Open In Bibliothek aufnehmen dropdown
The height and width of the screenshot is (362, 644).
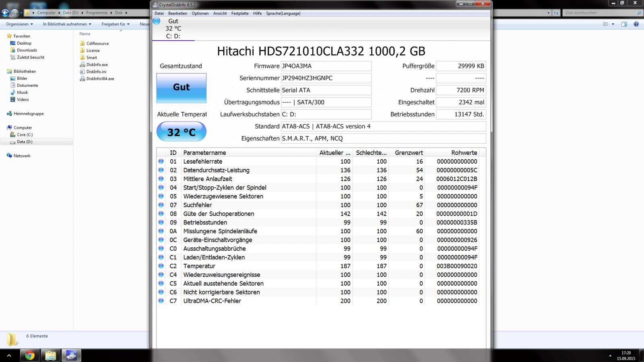[67, 24]
